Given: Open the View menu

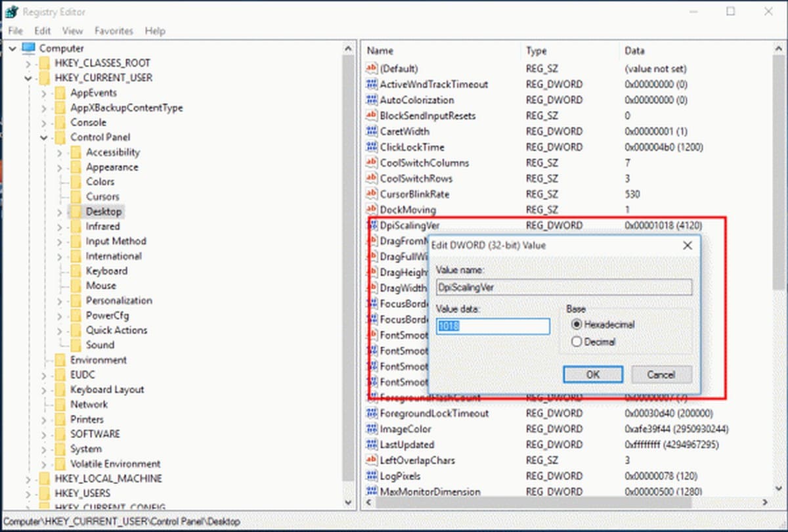Looking at the screenshot, I should 72,31.
